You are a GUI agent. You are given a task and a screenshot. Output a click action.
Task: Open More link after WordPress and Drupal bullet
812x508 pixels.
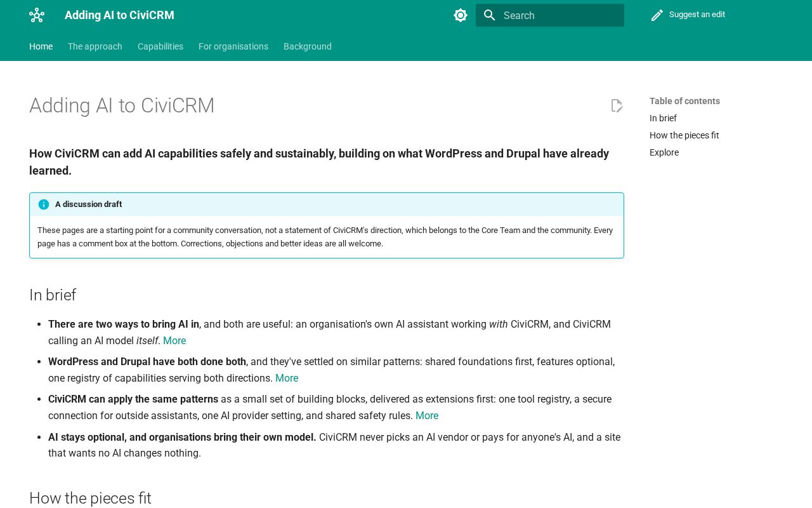(x=287, y=378)
